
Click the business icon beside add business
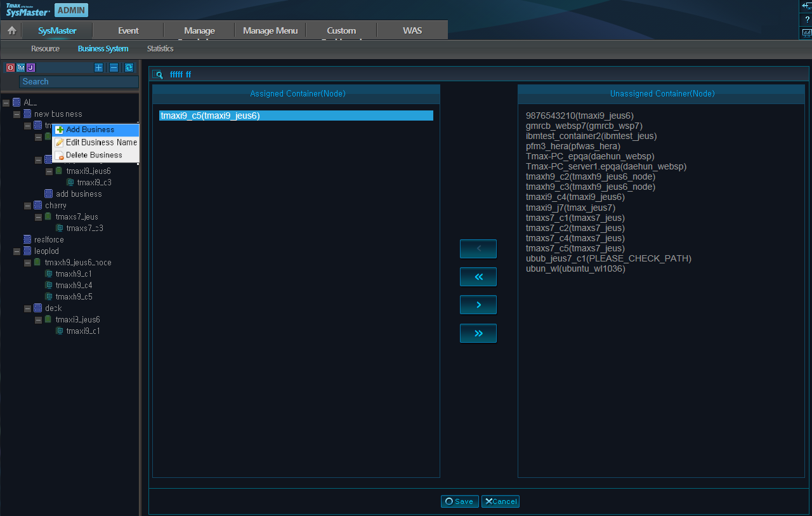[x=49, y=194]
